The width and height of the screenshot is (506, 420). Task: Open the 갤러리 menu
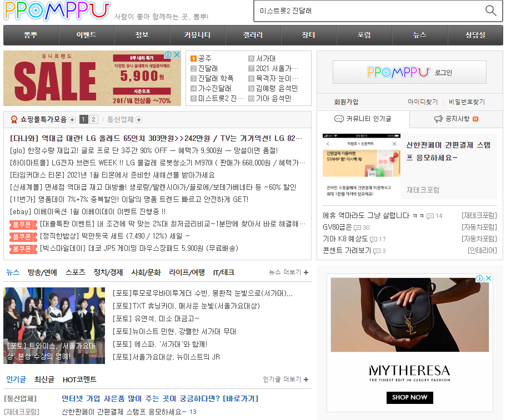253,35
